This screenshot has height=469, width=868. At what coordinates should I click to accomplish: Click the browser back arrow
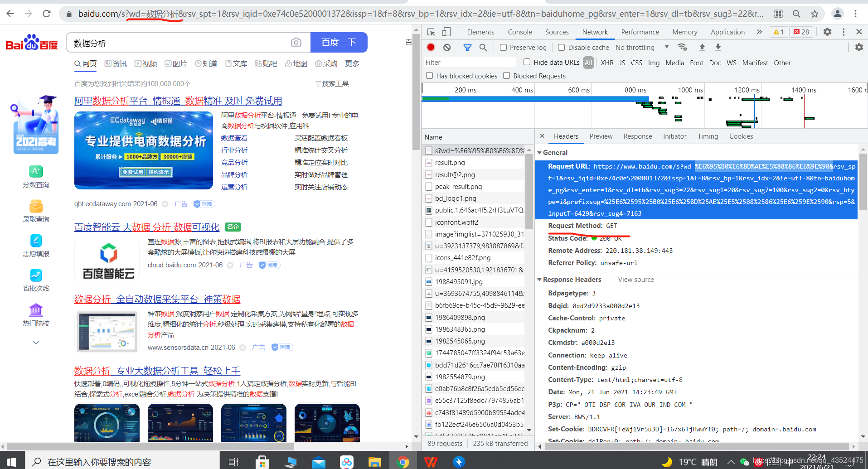(10, 14)
